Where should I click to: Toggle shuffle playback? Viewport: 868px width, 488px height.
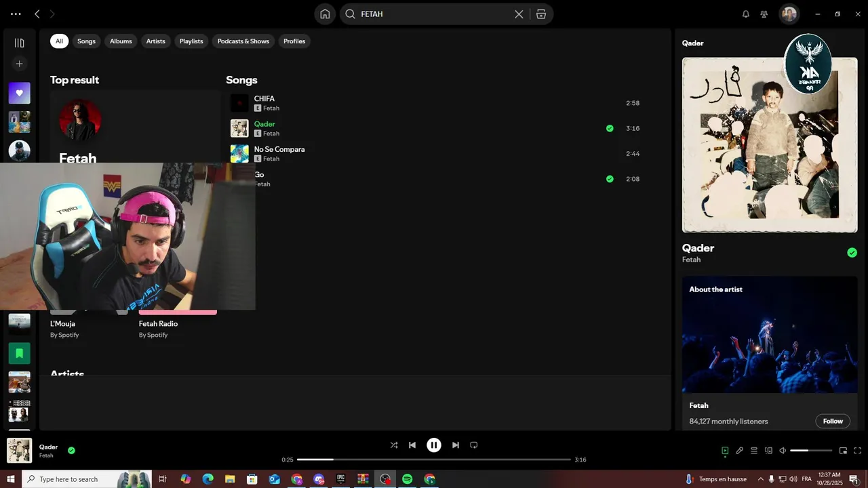pyautogui.click(x=394, y=445)
